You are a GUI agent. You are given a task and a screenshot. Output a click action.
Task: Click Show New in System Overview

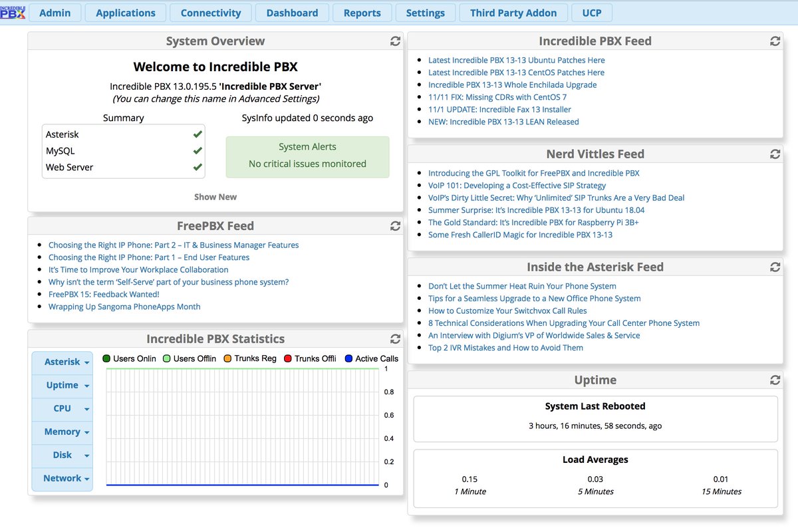pyautogui.click(x=215, y=197)
